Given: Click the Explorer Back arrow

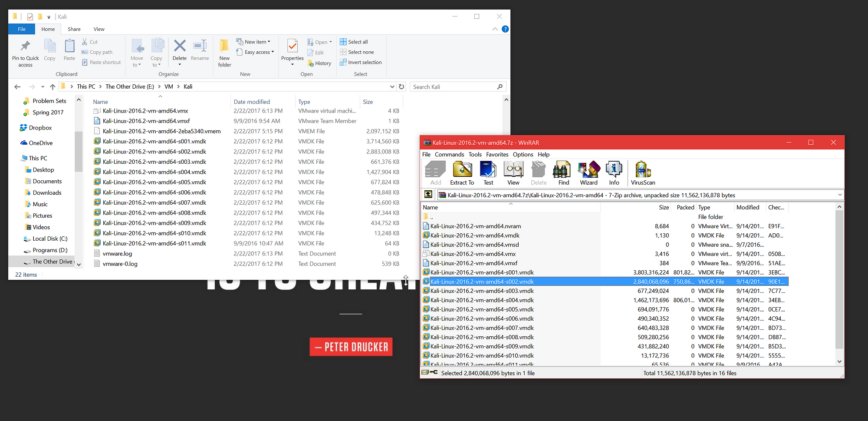Looking at the screenshot, I should point(17,86).
